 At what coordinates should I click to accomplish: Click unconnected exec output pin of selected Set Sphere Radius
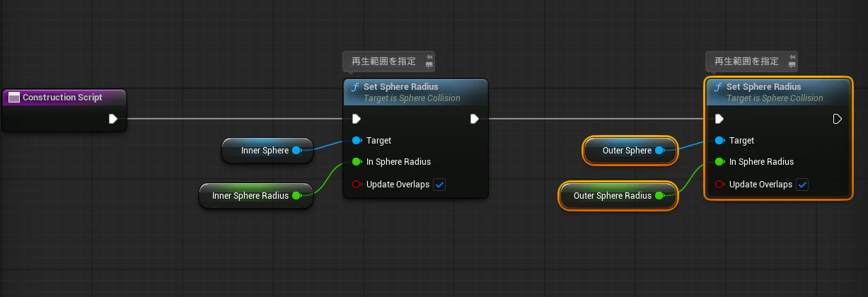click(838, 119)
